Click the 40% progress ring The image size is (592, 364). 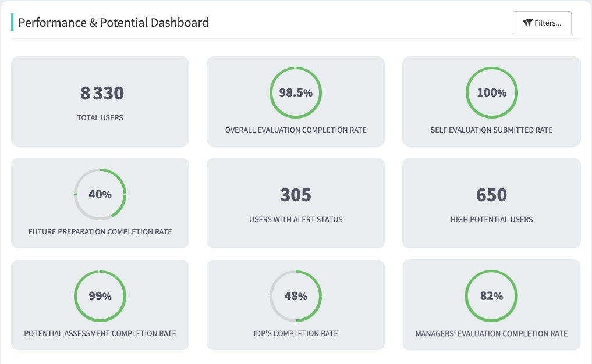tap(100, 194)
